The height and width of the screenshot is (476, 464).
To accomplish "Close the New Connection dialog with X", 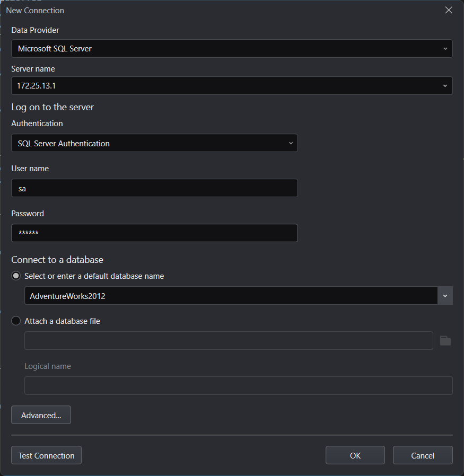I will click(449, 10).
